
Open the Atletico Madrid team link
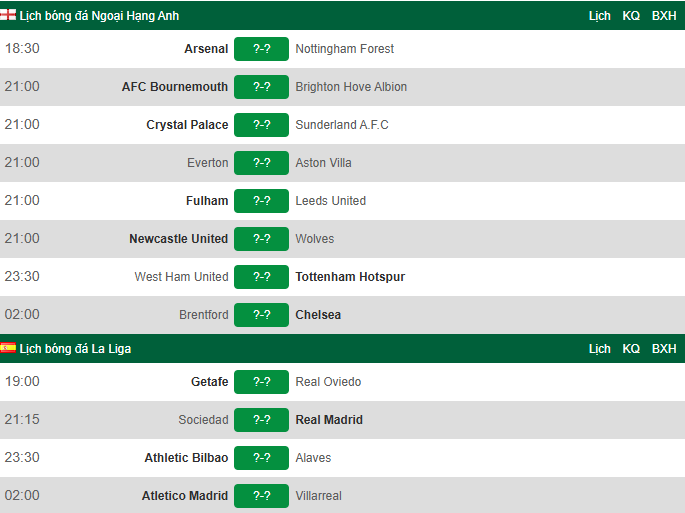coord(185,496)
